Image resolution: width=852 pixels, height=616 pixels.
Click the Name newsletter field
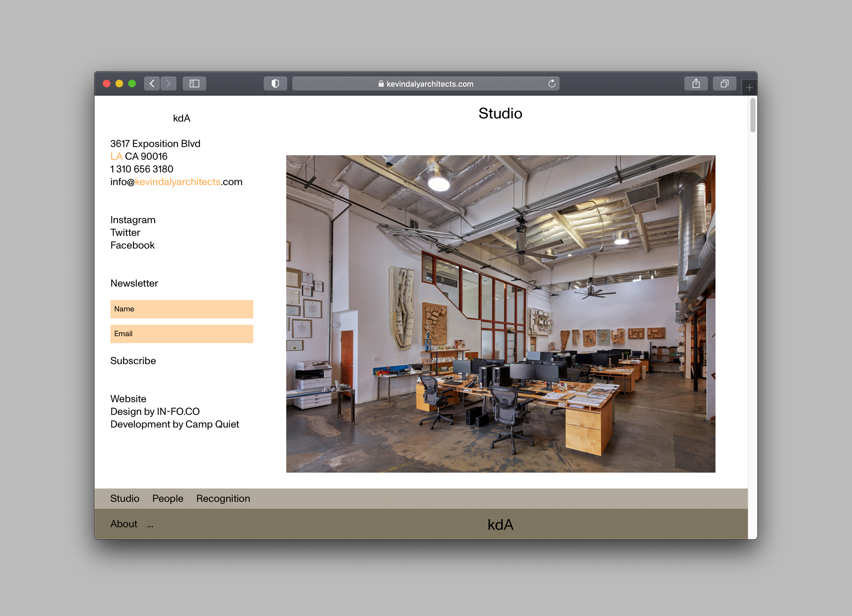point(181,309)
